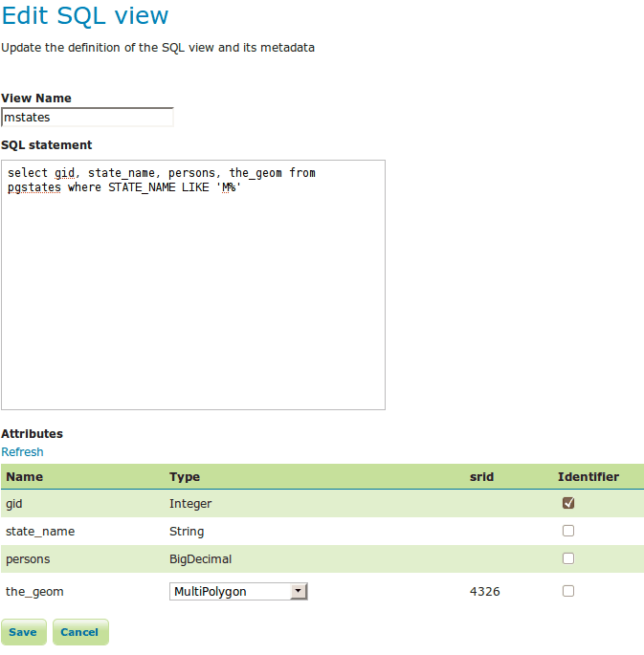Click the View Name input field

point(87,118)
